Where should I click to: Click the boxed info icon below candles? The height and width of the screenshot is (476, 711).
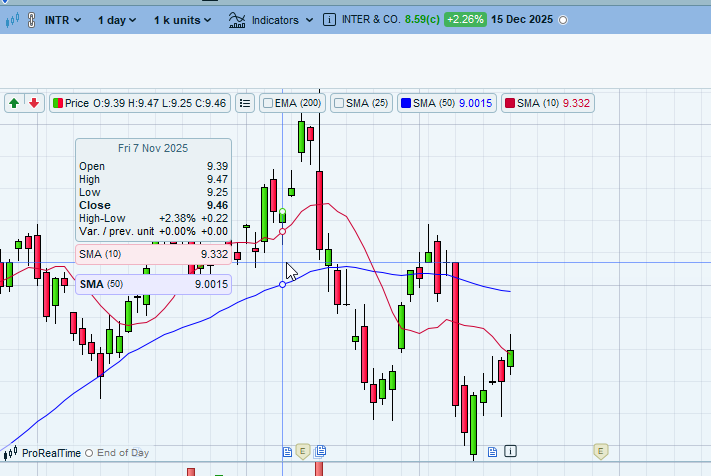[510, 451]
